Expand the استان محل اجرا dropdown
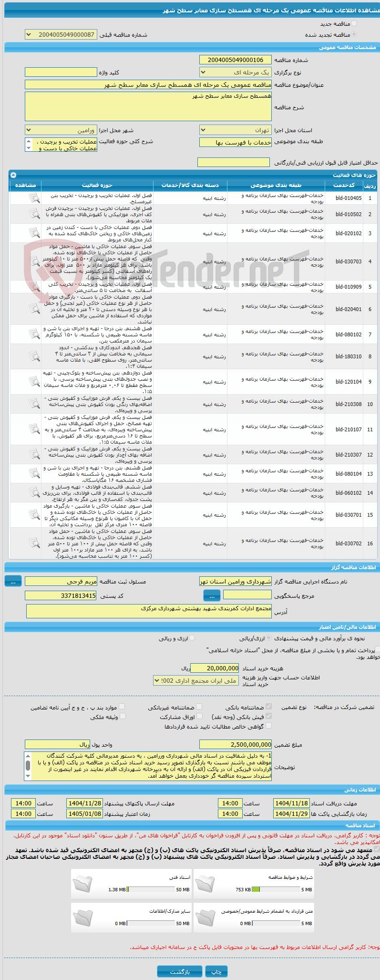Screen dimensions: 380x980 pos(236,130)
